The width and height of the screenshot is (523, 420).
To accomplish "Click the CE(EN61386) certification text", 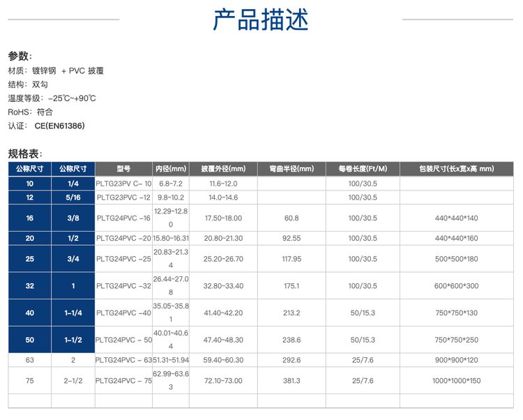I will [59, 126].
